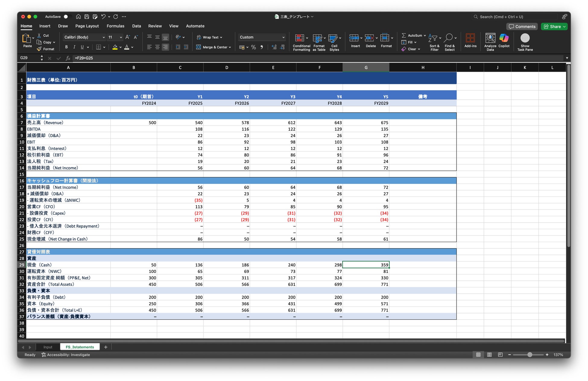Click Show Task Pane icon
This screenshot has width=588, height=381.
pos(525,38)
